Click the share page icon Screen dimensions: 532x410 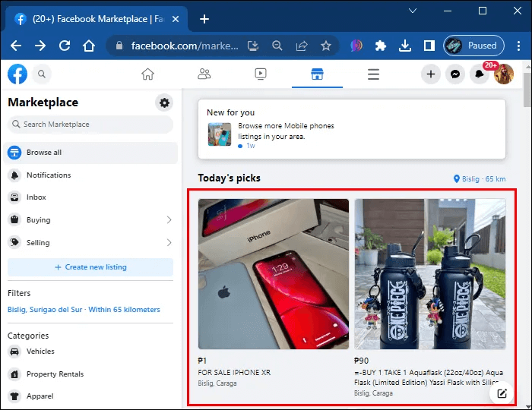tap(302, 46)
